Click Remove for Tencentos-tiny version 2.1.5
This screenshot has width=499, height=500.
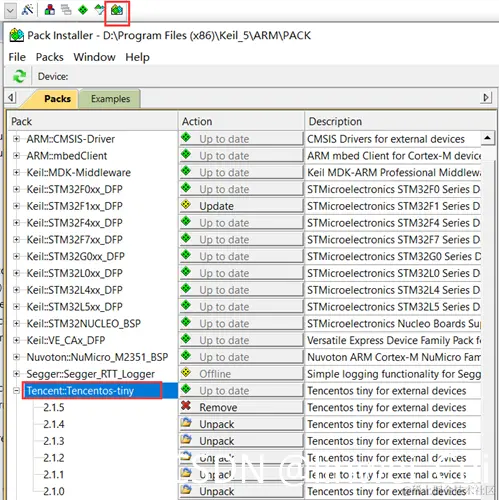241,407
